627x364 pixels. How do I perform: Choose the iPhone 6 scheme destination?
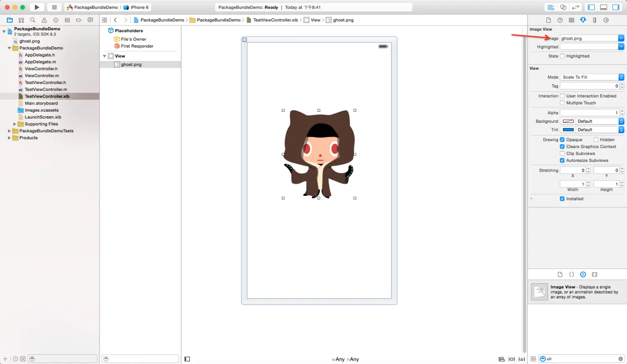[136, 7]
